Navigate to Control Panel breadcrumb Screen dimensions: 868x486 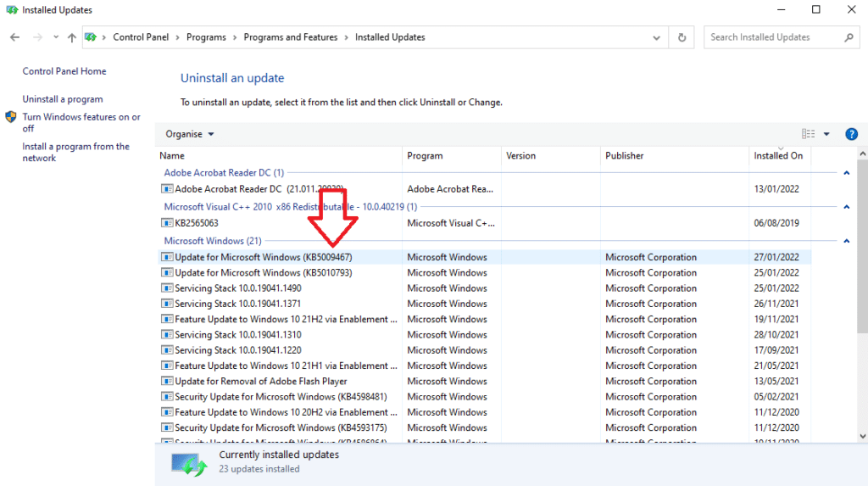141,37
